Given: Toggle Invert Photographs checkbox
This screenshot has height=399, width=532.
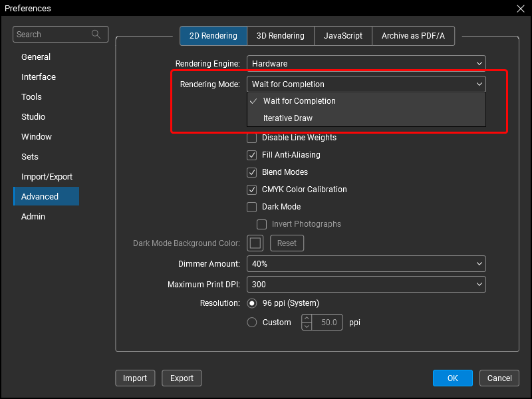Looking at the screenshot, I should tap(261, 224).
